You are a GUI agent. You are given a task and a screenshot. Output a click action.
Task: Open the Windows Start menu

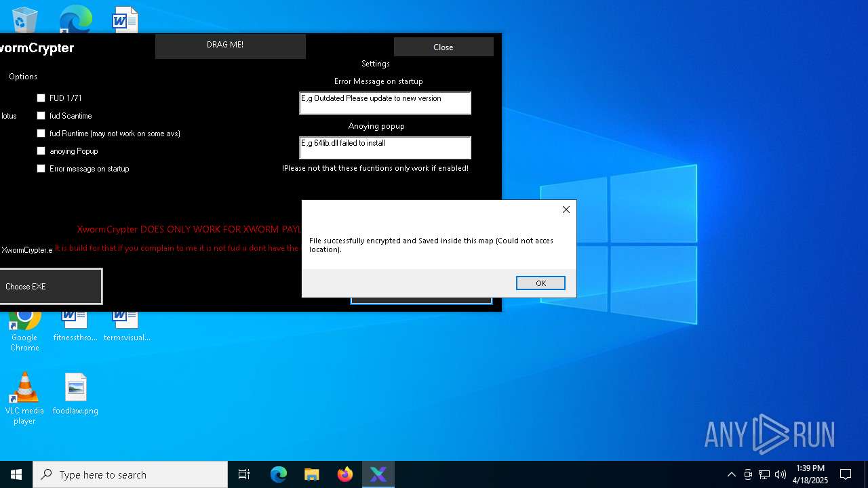pyautogui.click(x=16, y=474)
